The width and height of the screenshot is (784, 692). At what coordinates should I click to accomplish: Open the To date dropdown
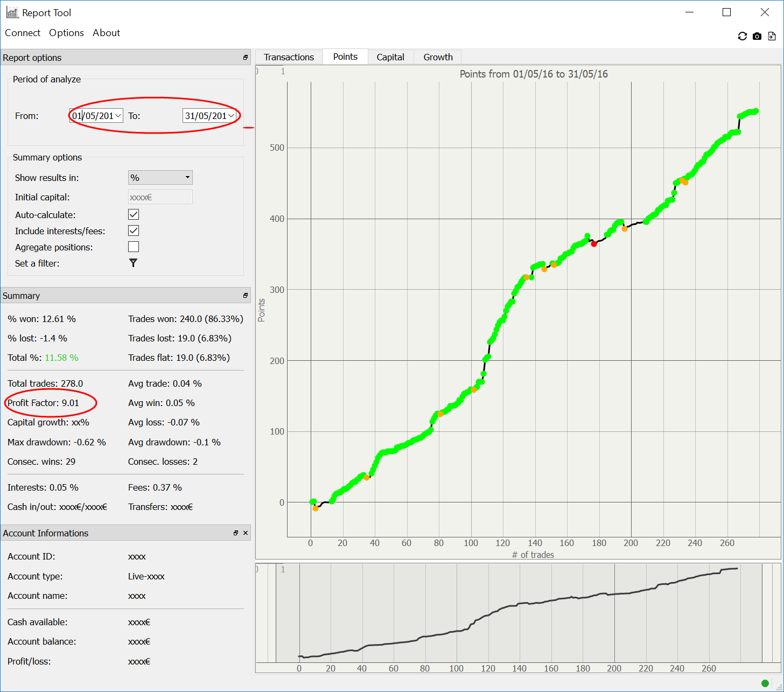coord(231,116)
